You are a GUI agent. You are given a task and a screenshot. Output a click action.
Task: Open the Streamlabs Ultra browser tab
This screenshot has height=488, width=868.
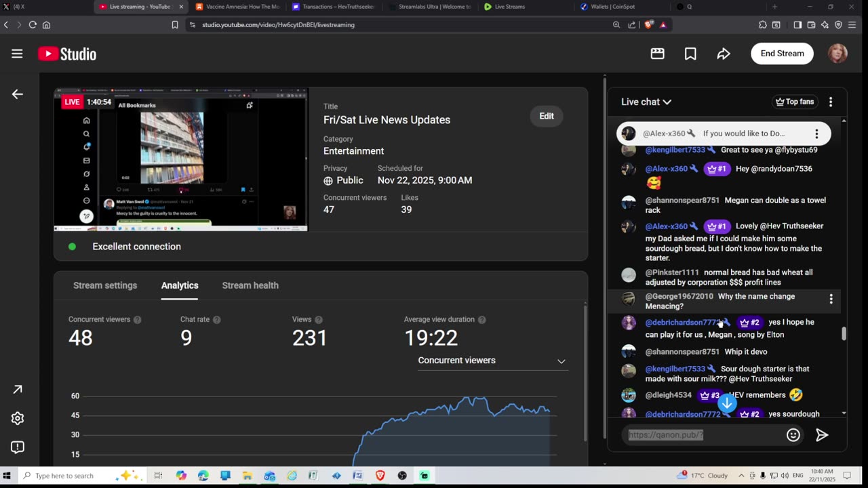coord(431,7)
